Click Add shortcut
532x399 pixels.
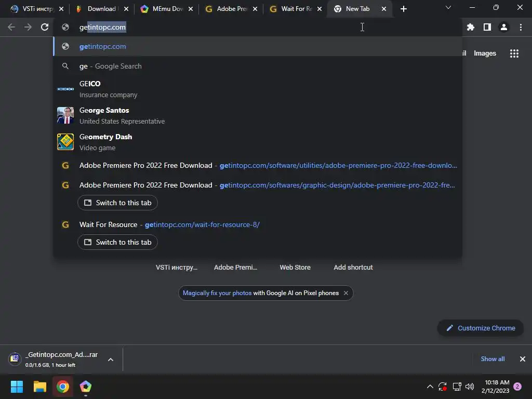tap(353, 268)
